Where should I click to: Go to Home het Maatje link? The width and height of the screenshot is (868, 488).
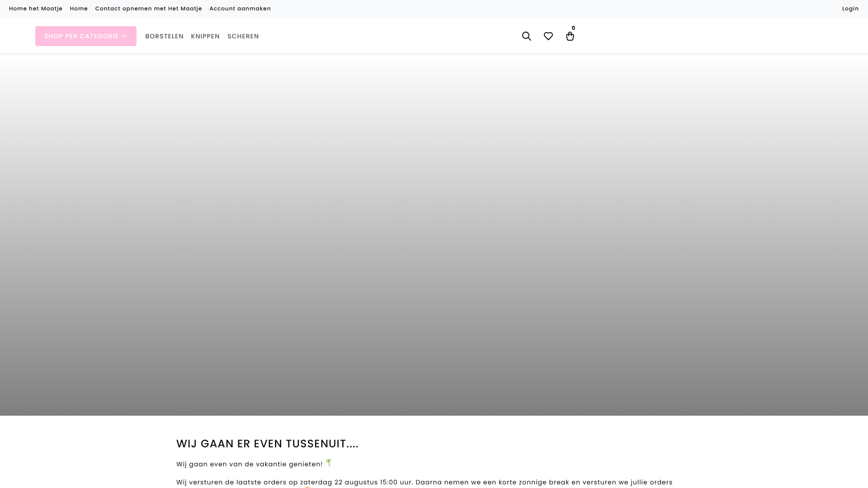click(x=36, y=9)
